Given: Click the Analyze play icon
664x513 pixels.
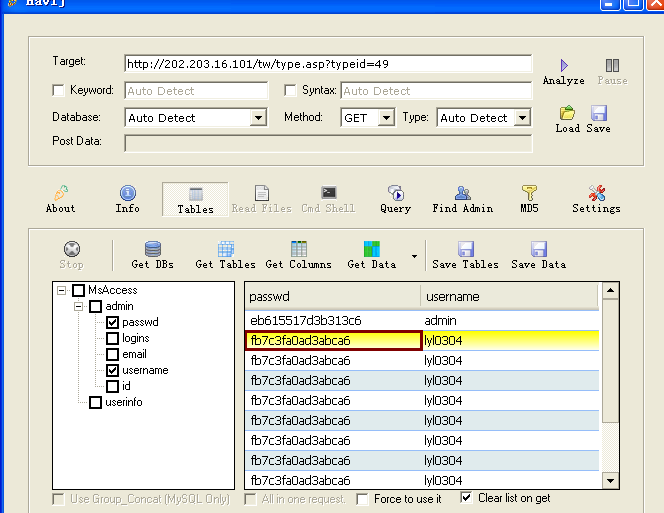Looking at the screenshot, I should [x=564, y=66].
